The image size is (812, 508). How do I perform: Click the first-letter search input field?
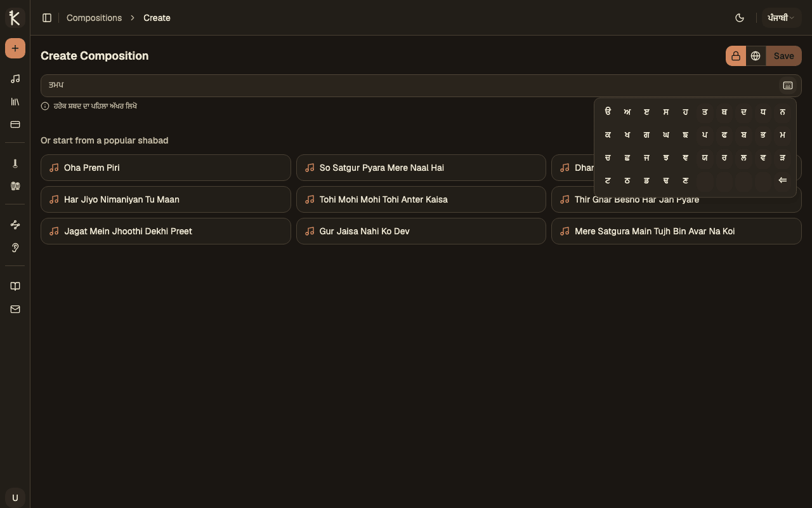click(409, 86)
